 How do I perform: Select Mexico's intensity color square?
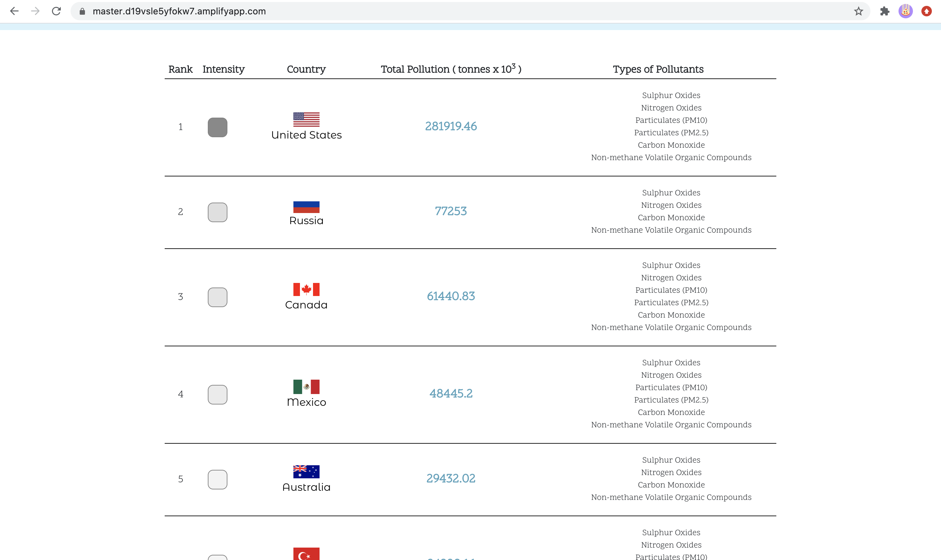tap(217, 394)
